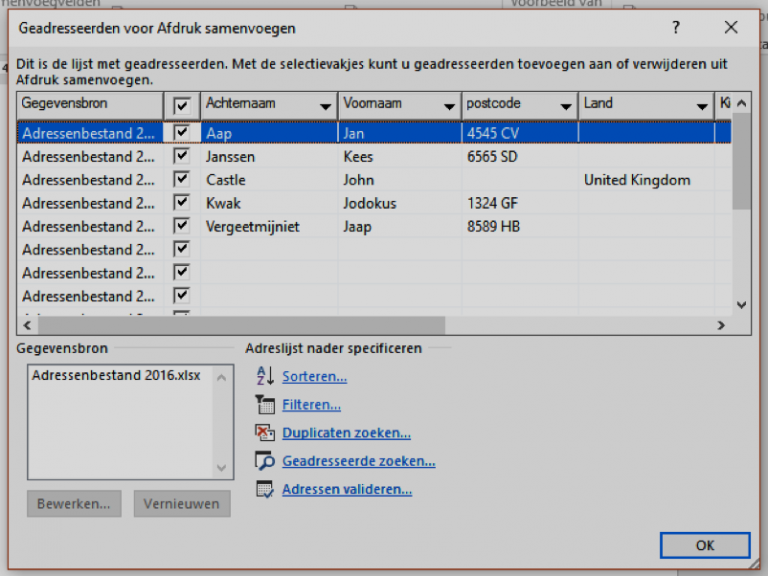Expand the postcode column filter dropdown
The height and width of the screenshot is (576, 768).
coord(568,106)
